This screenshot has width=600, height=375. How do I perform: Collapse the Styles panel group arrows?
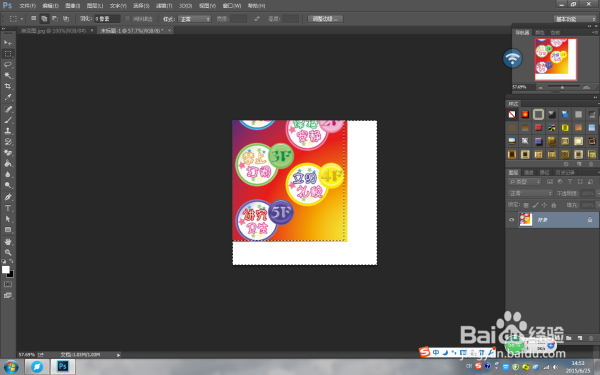tap(595, 97)
